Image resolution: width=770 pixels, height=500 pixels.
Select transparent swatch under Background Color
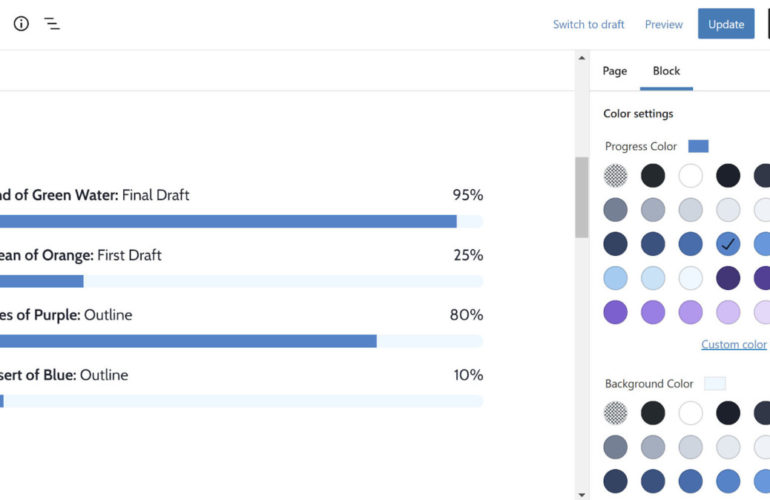(x=616, y=413)
